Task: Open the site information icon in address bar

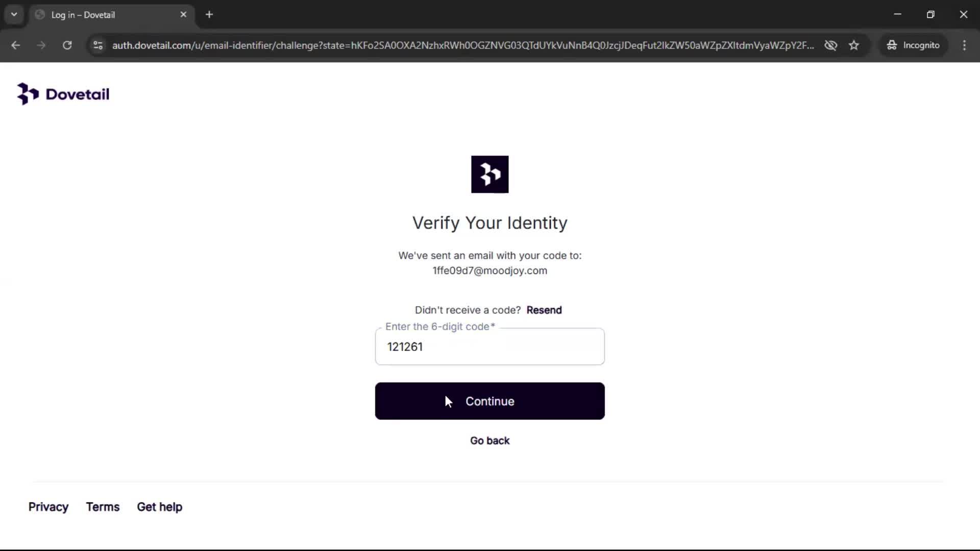Action: click(x=98, y=45)
